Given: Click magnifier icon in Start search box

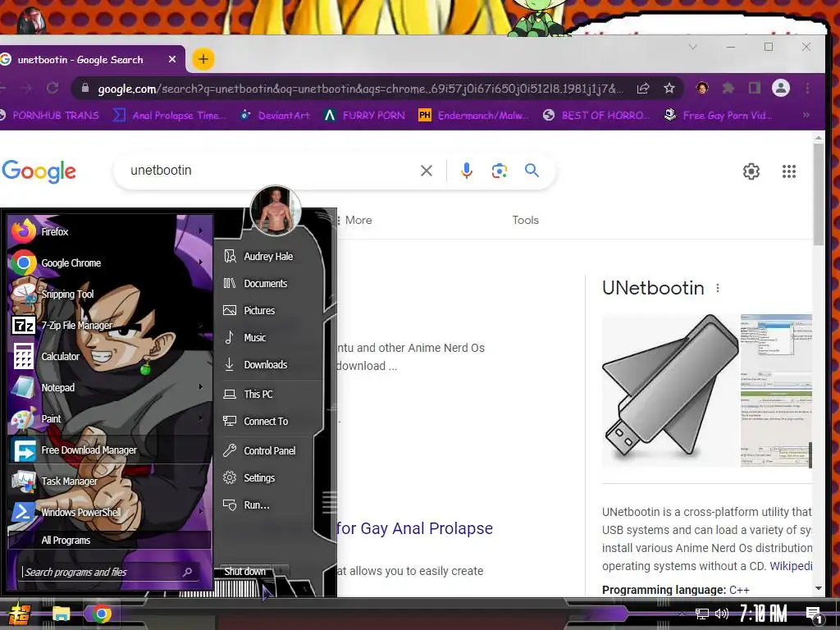Looking at the screenshot, I should [x=188, y=572].
